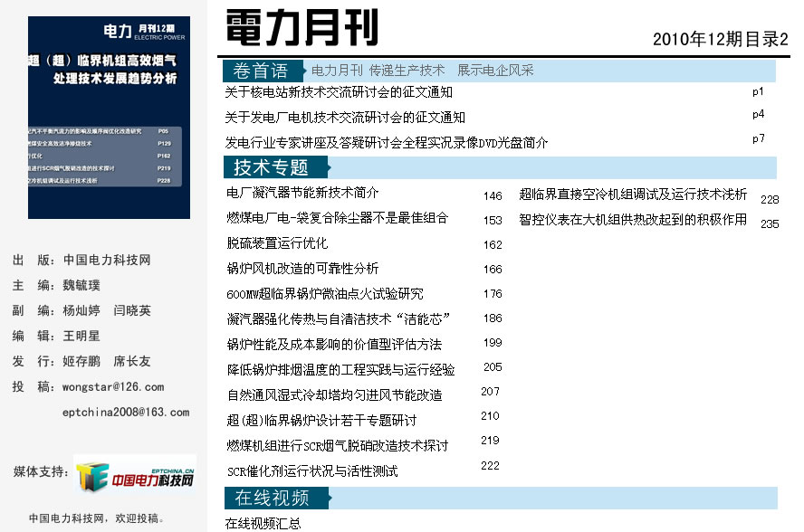Click page number 162
Screen dimensions: 804x532
point(493,245)
